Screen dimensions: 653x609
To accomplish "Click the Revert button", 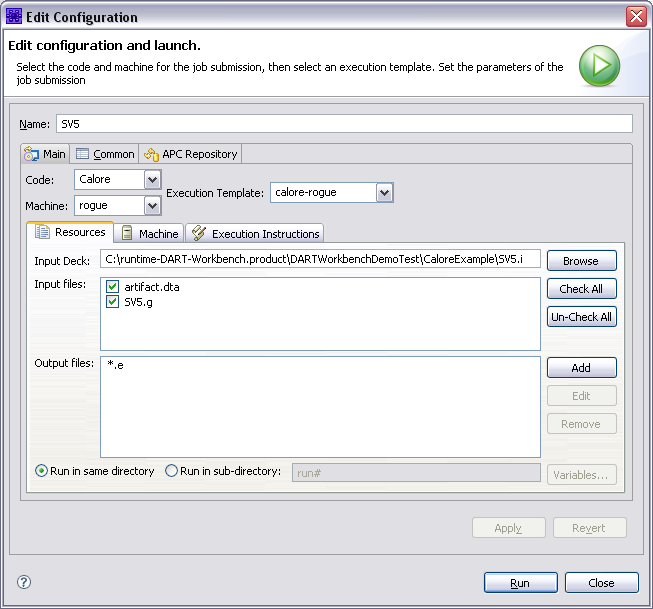I will (589, 528).
